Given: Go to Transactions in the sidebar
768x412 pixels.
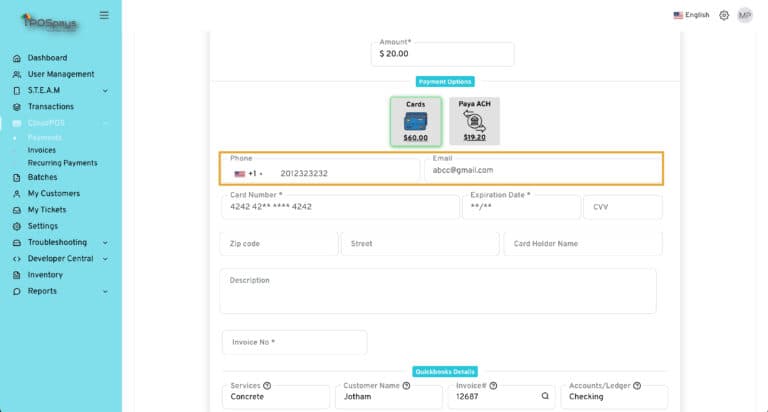Looking at the screenshot, I should pyautogui.click(x=50, y=107).
